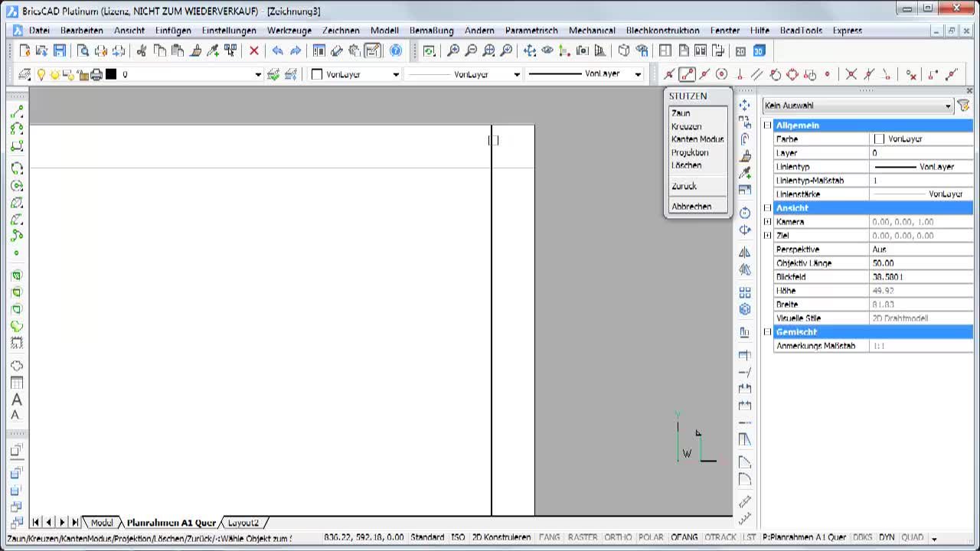980x551 pixels.
Task: Undo the last action
Action: [277, 51]
